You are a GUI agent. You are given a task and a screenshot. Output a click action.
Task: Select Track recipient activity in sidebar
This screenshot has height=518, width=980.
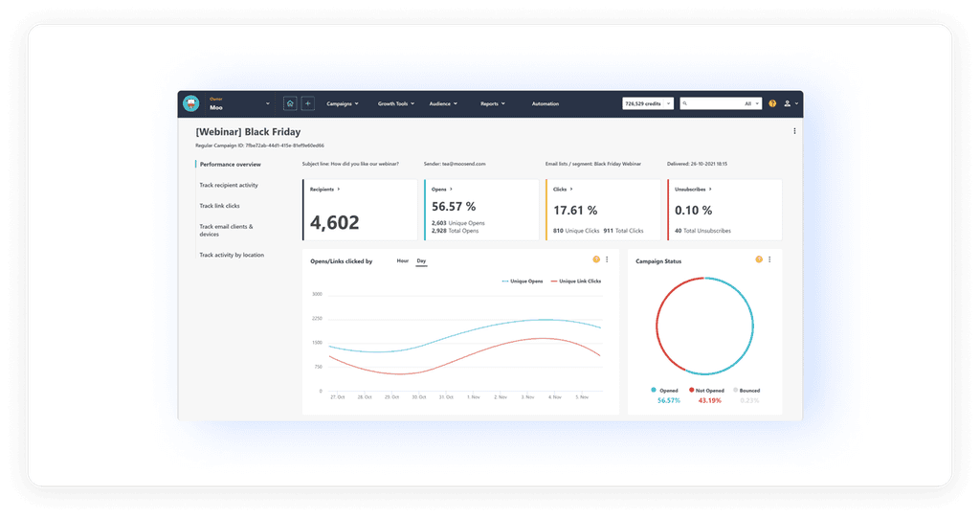[x=229, y=185]
